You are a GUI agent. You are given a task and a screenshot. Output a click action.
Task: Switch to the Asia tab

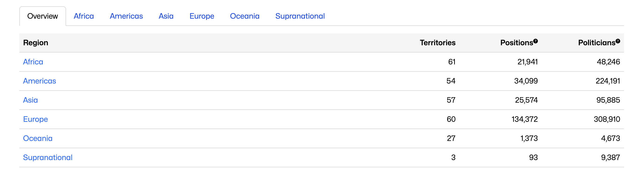pos(166,16)
